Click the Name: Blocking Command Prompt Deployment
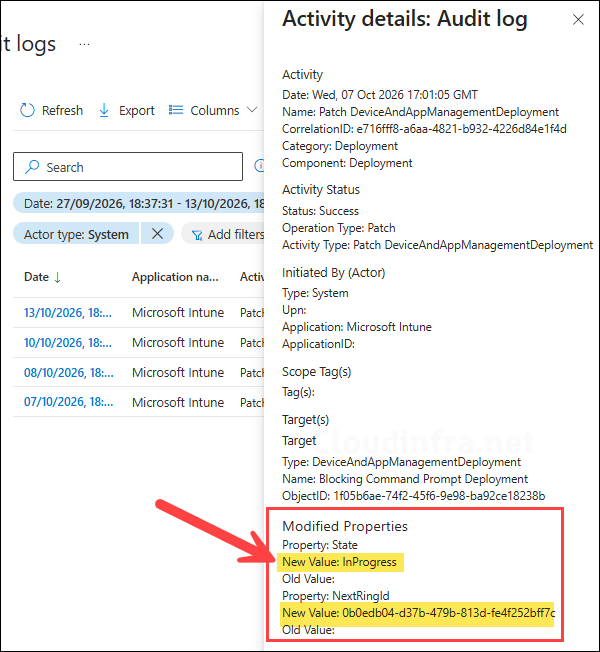This screenshot has height=652, width=600. pyautogui.click(x=405, y=479)
